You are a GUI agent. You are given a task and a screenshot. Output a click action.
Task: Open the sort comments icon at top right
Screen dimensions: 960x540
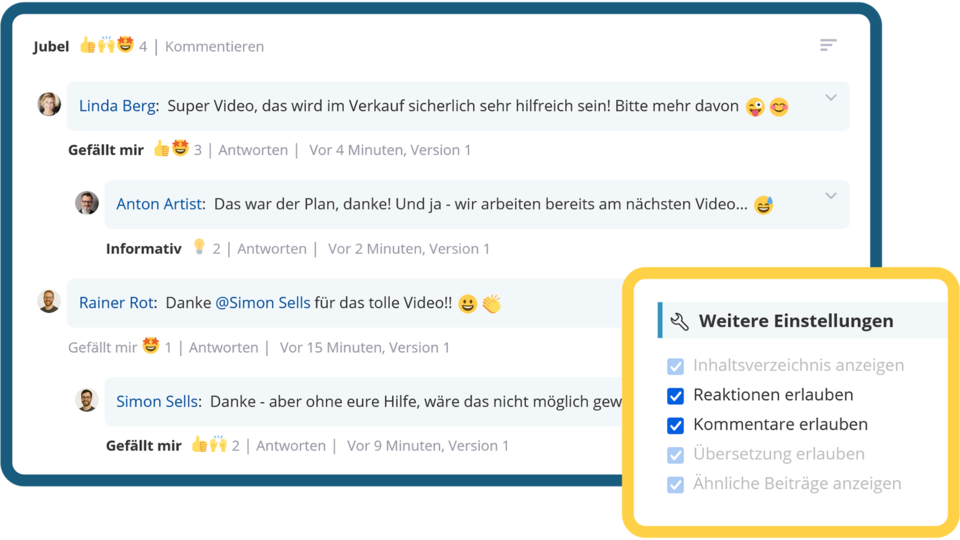tap(828, 45)
